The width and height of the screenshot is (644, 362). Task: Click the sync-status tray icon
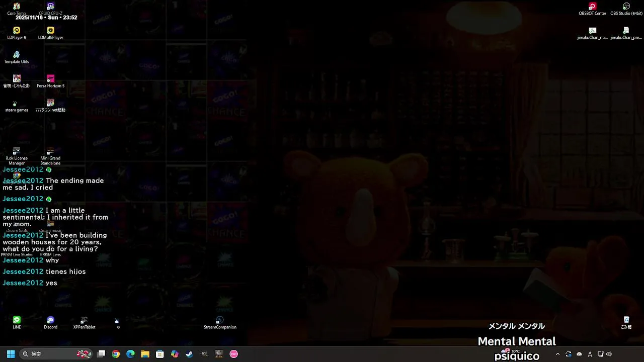[x=569, y=354]
